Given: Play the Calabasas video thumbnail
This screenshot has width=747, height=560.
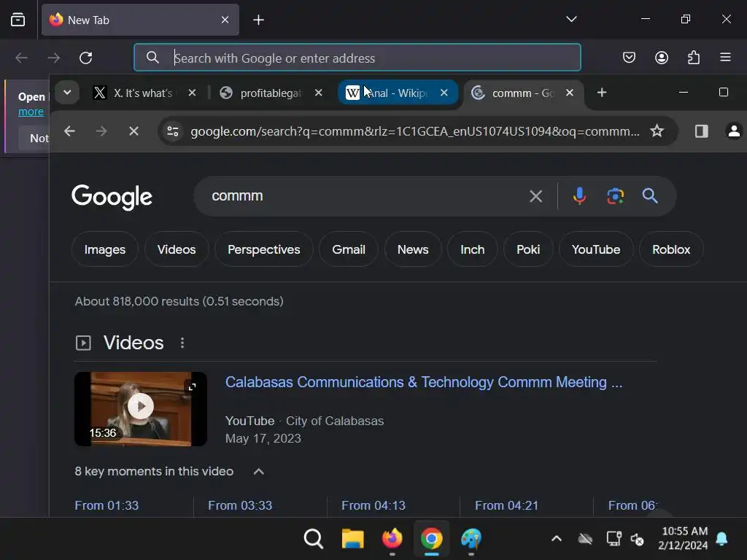Looking at the screenshot, I should pos(141,408).
